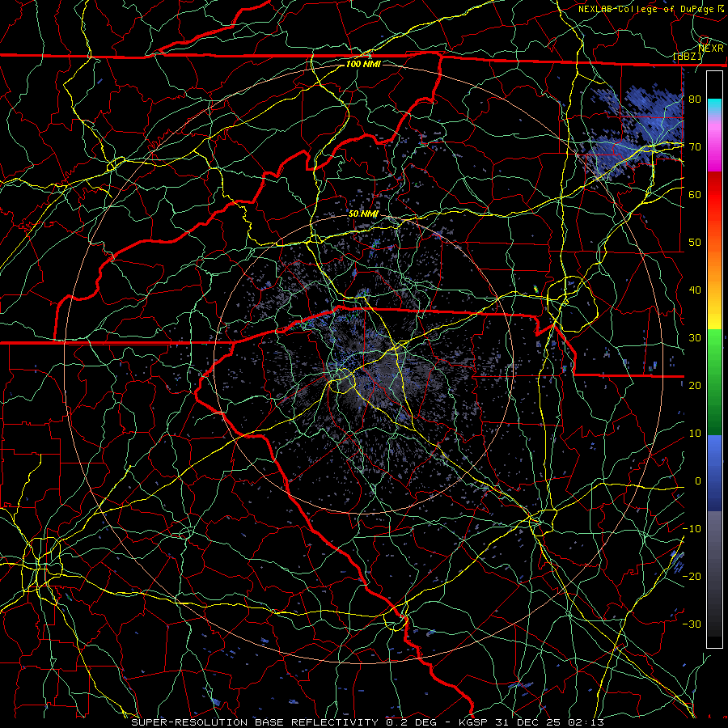This screenshot has width=728, height=728.
Task: Click the -10 value on the dBZ scale
Action: (692, 529)
